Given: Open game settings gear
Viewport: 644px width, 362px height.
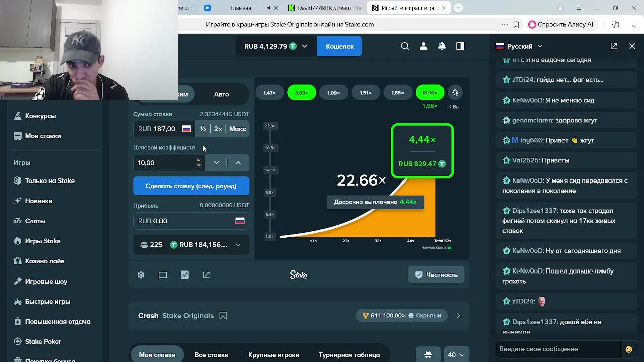Looking at the screenshot, I should pos(141,275).
